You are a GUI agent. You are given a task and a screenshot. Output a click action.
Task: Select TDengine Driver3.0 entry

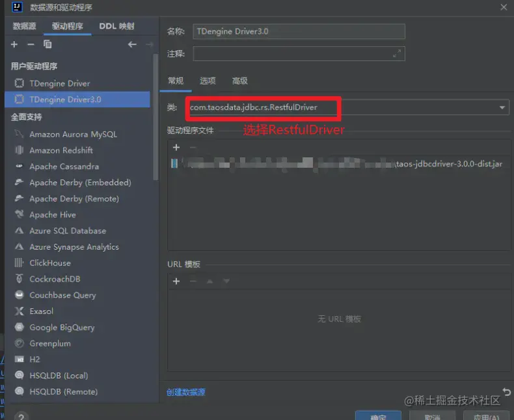click(x=77, y=99)
